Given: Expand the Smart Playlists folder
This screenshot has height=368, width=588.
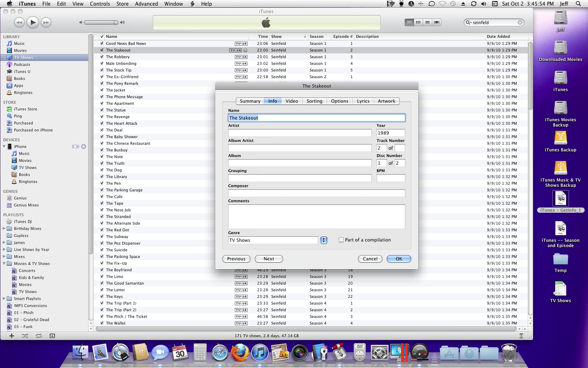Looking at the screenshot, I should (x=4, y=298).
